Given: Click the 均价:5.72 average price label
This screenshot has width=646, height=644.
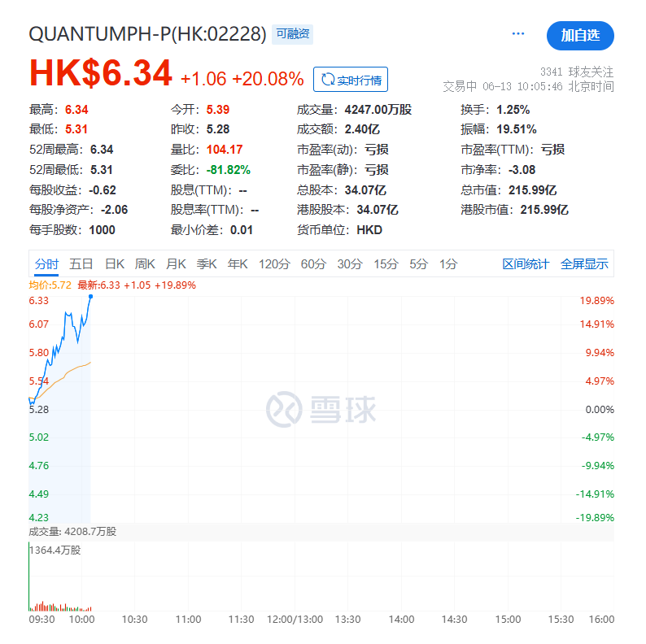Looking at the screenshot, I should tap(50, 285).
